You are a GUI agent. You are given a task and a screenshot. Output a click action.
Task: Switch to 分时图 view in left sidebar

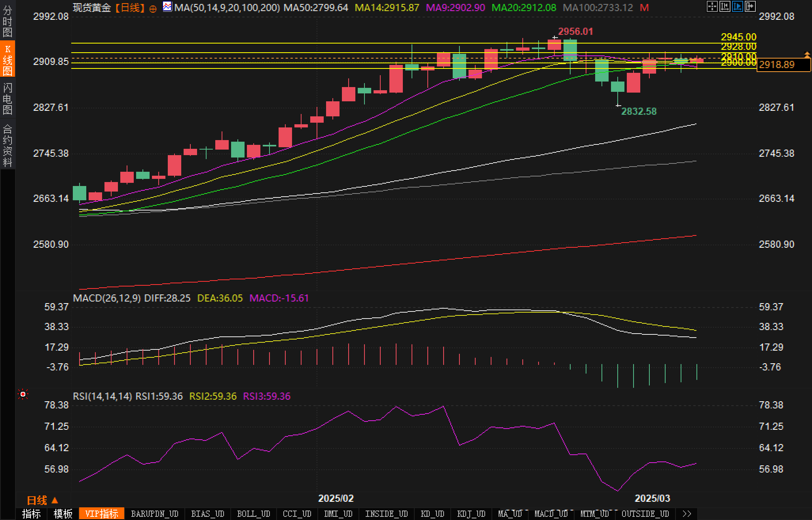click(x=8, y=21)
